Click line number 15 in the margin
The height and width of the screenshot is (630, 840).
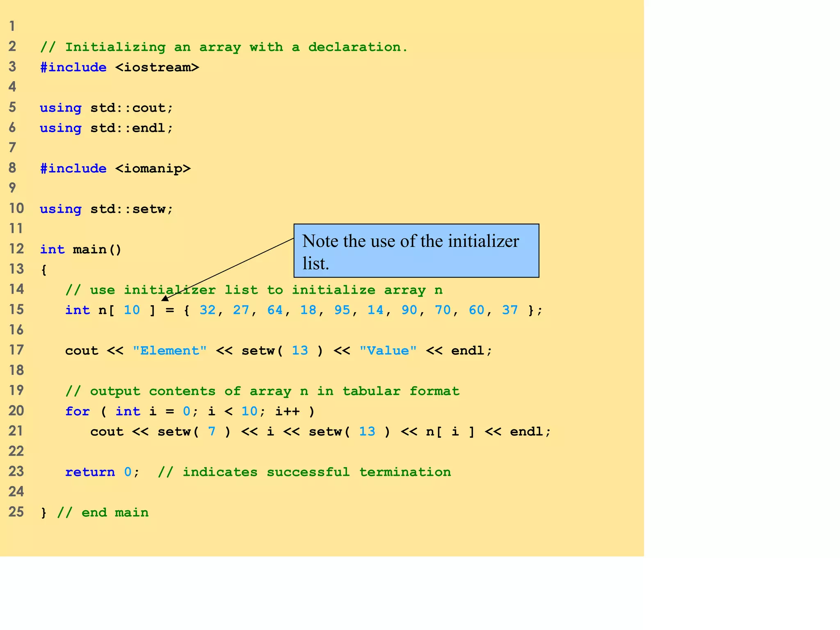[16, 309]
